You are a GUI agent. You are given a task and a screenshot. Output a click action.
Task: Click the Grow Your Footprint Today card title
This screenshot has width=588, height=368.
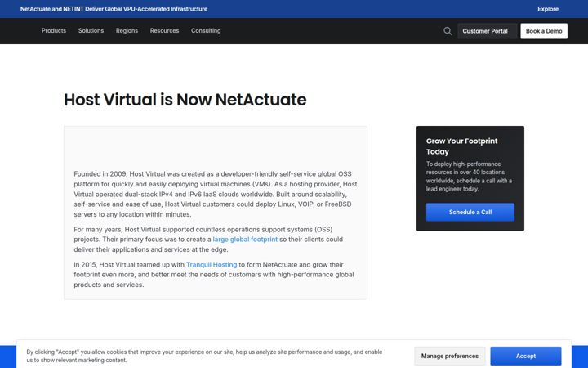pyautogui.click(x=461, y=146)
